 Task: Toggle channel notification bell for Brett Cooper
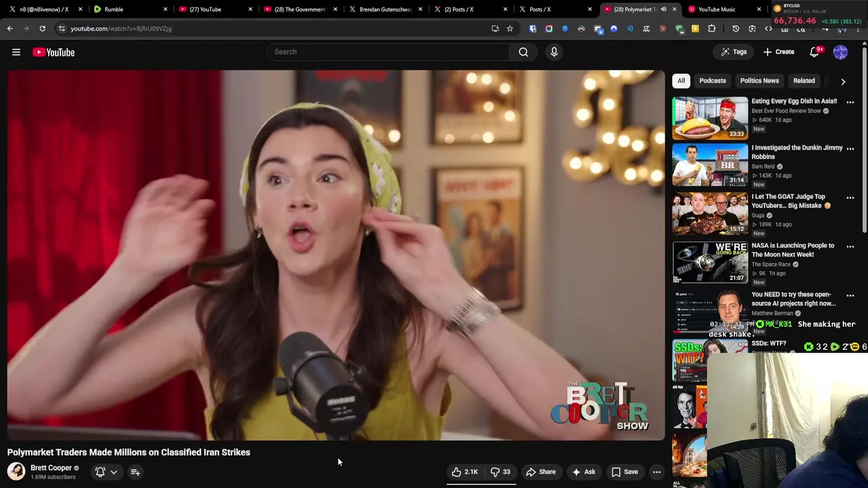click(100, 472)
